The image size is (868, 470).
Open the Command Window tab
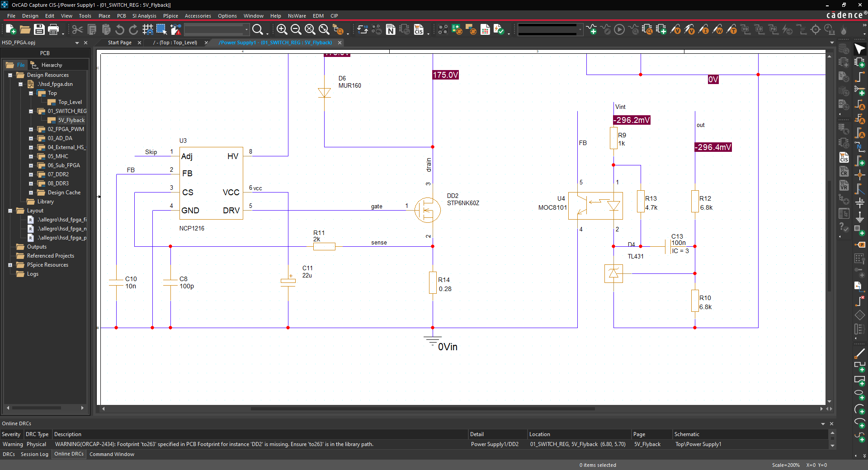point(112,454)
